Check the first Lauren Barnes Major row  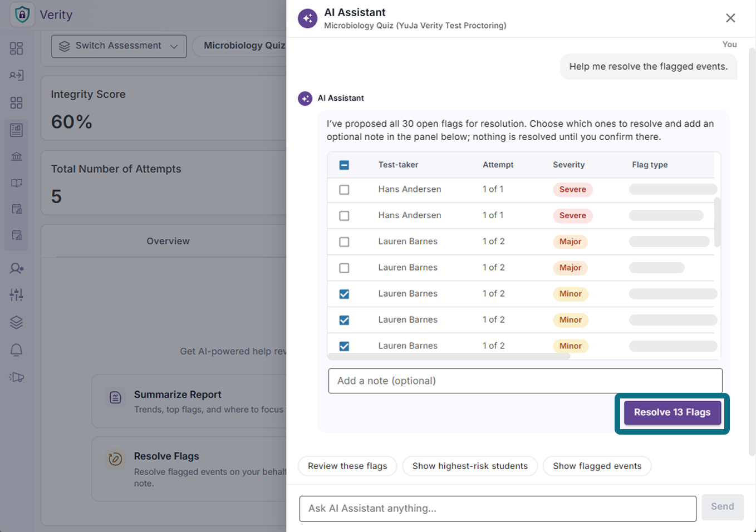click(x=344, y=242)
